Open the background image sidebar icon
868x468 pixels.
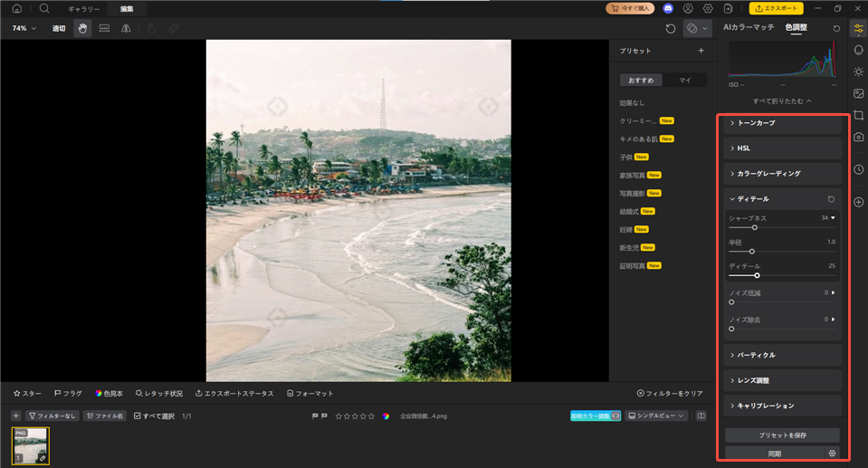click(x=859, y=93)
